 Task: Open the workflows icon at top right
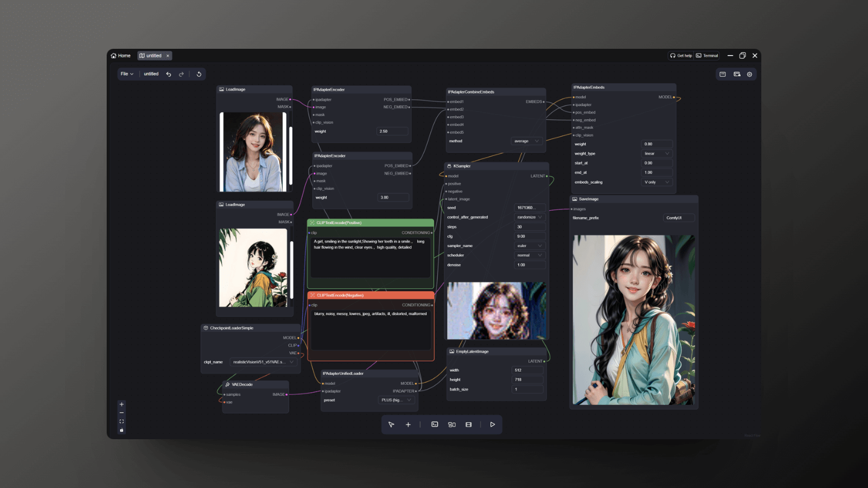point(721,74)
